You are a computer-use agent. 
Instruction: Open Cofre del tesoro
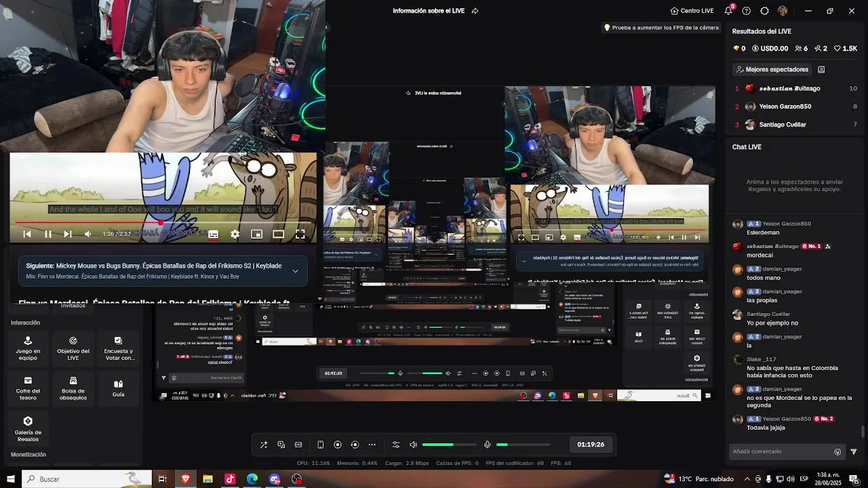point(28,388)
